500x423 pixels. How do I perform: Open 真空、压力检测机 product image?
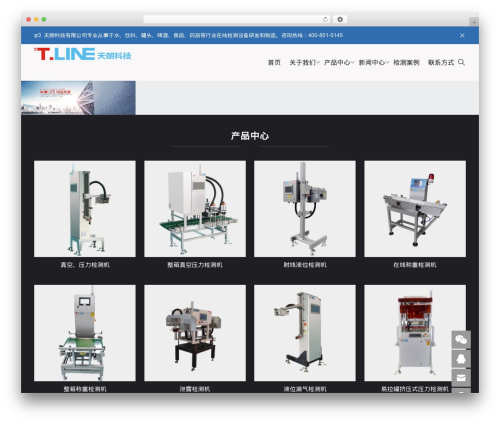pos(85,209)
